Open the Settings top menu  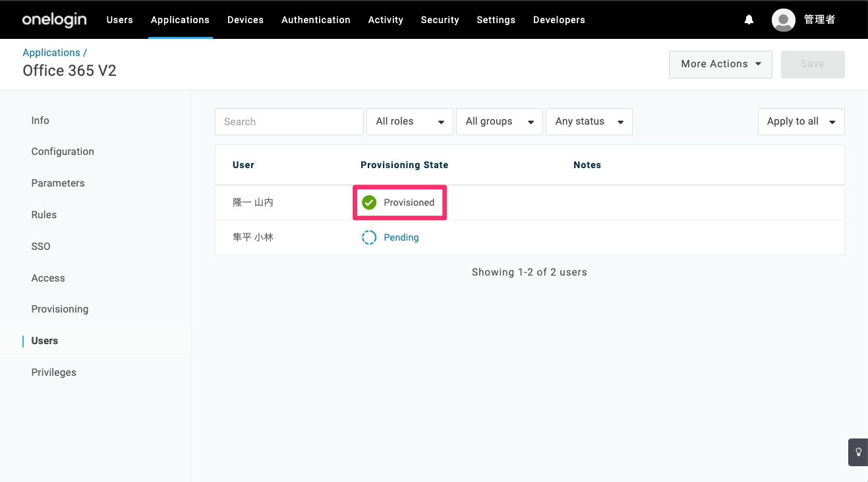496,20
